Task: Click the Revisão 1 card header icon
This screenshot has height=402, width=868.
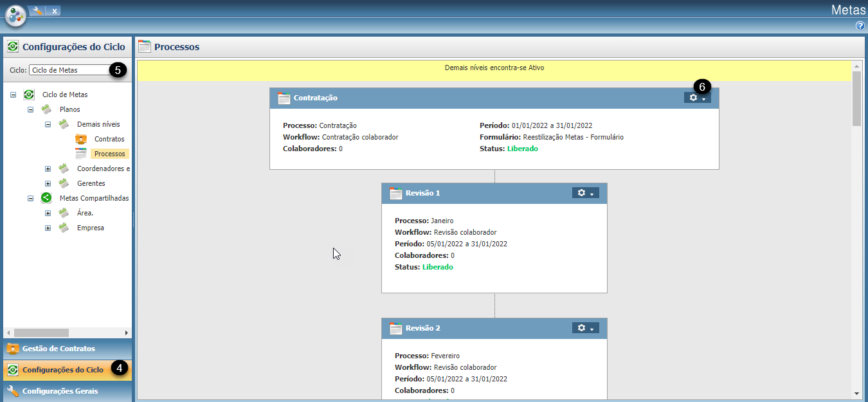Action: pos(396,193)
